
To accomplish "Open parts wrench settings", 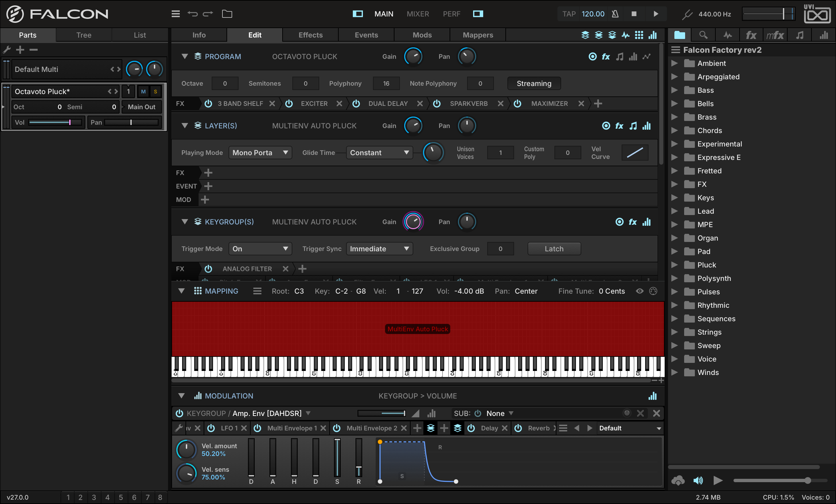I will point(7,50).
